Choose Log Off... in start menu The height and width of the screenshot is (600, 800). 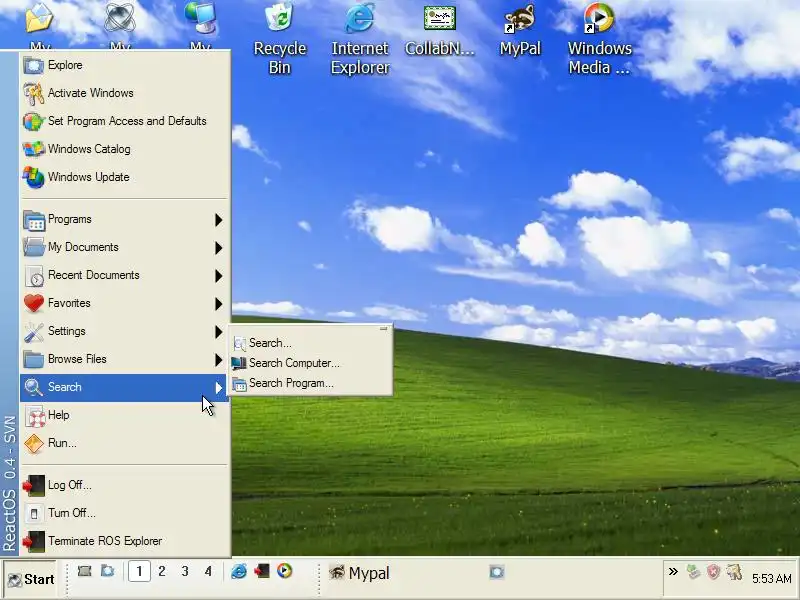pos(124,485)
